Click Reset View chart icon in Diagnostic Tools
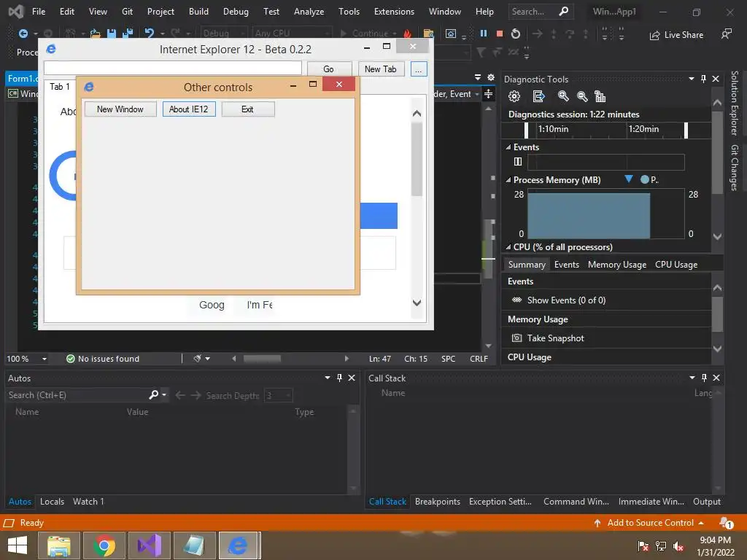The height and width of the screenshot is (560, 747). [600, 97]
